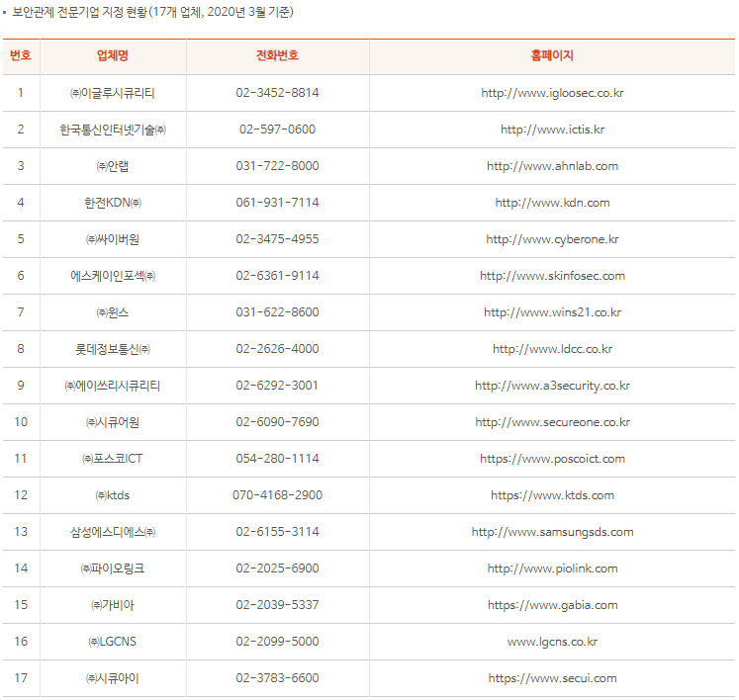
Task: Select company name ㈜이글루시큐리티
Action: click(x=112, y=93)
